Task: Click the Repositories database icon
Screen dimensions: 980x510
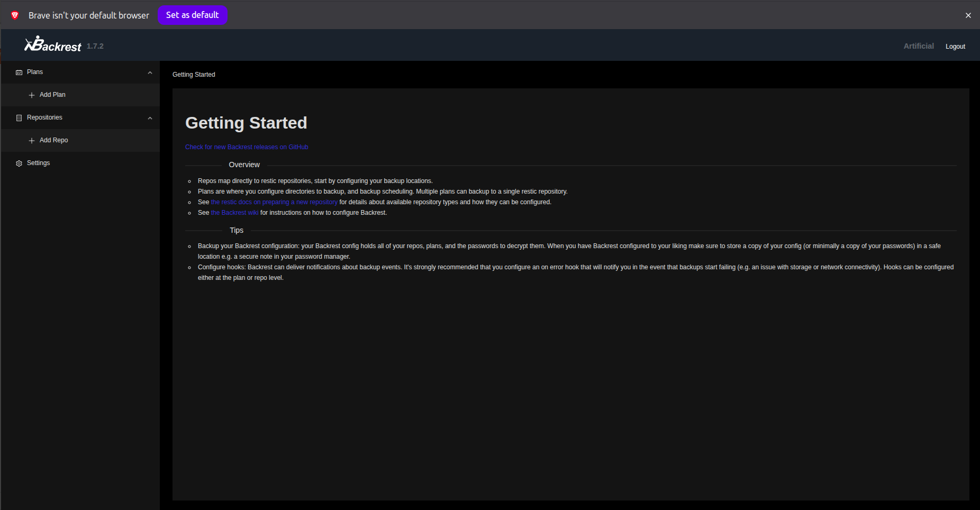Action: [19, 118]
